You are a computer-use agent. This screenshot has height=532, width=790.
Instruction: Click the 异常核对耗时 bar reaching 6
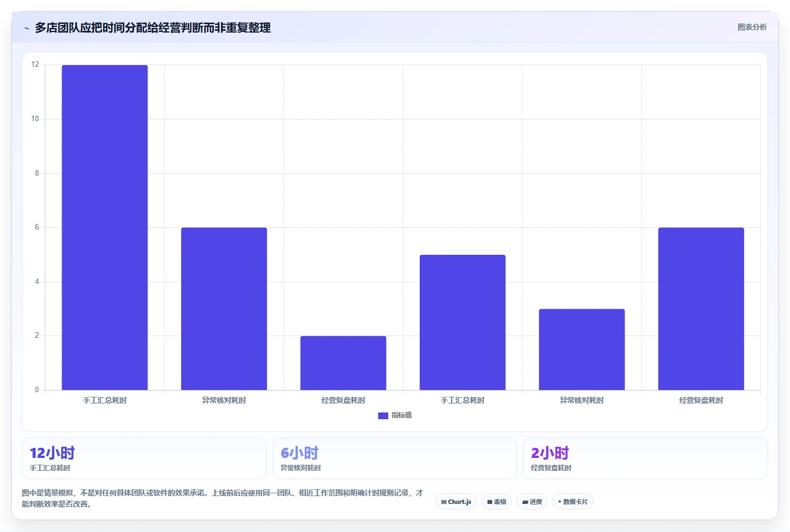tap(224, 309)
